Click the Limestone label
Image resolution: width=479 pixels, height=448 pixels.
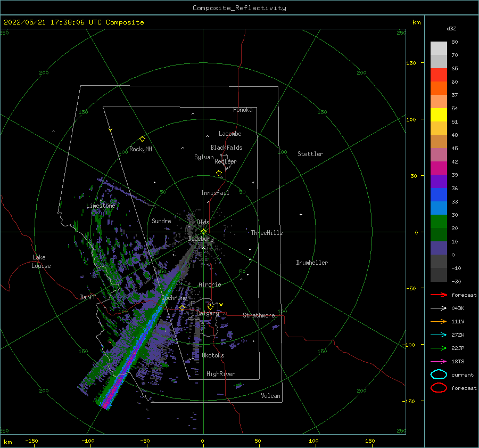pos(101,206)
